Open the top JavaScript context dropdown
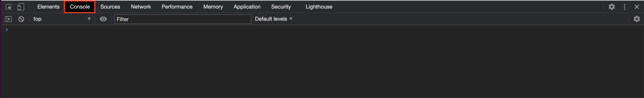This screenshot has height=98, width=644. (62, 19)
